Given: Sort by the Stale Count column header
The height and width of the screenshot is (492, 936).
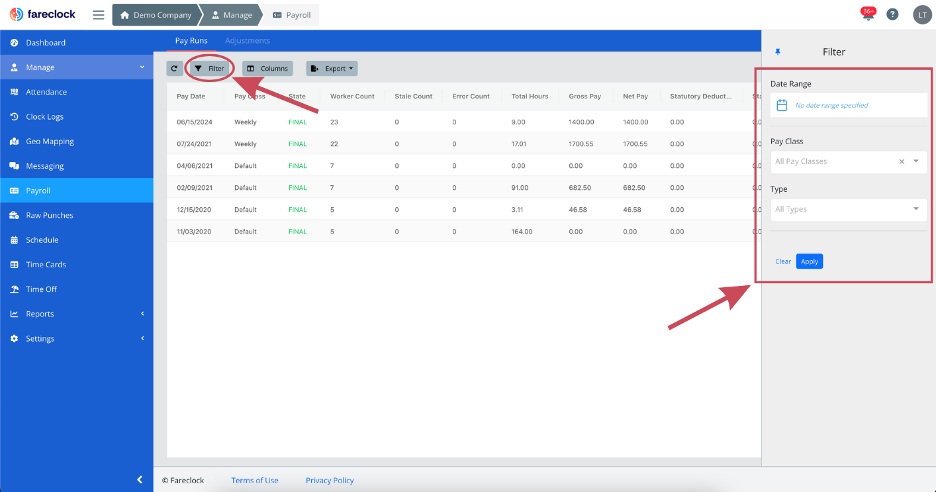Looking at the screenshot, I should [413, 96].
